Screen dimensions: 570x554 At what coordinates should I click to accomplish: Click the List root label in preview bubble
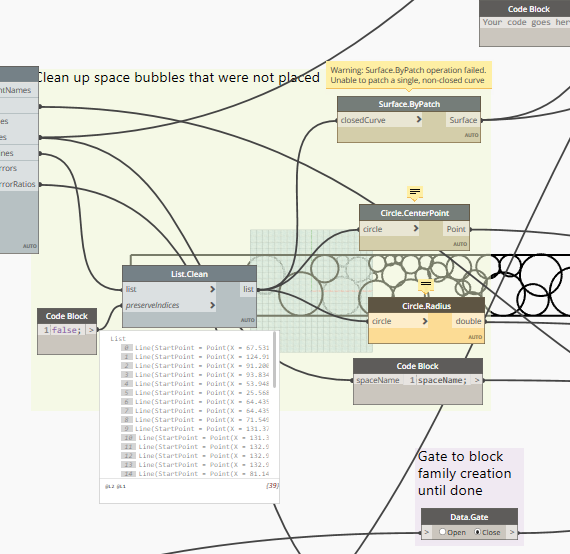tap(118, 338)
